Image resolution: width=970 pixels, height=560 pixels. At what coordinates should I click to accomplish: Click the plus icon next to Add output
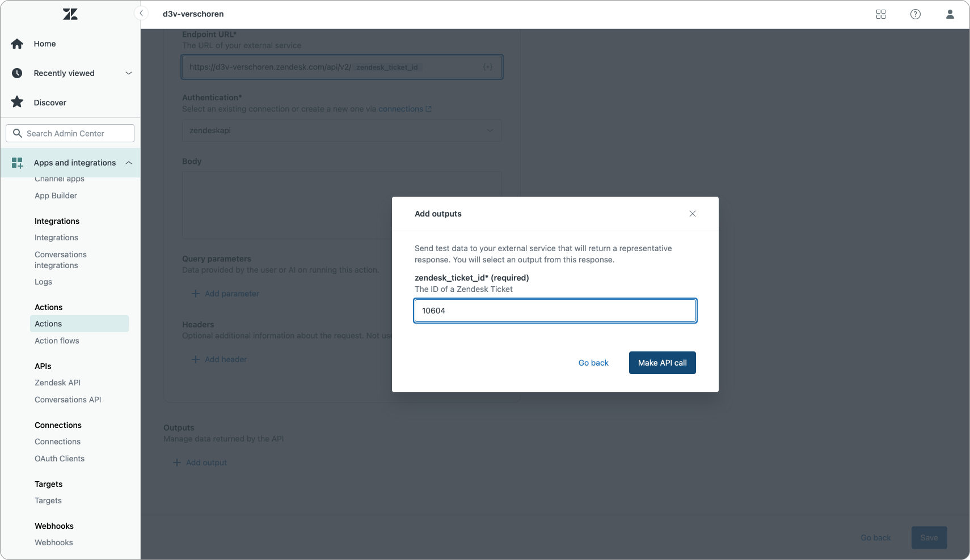[x=177, y=463]
